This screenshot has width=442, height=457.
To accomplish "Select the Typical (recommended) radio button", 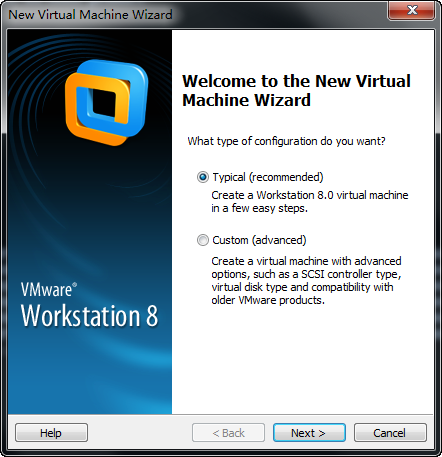I will coord(203,177).
